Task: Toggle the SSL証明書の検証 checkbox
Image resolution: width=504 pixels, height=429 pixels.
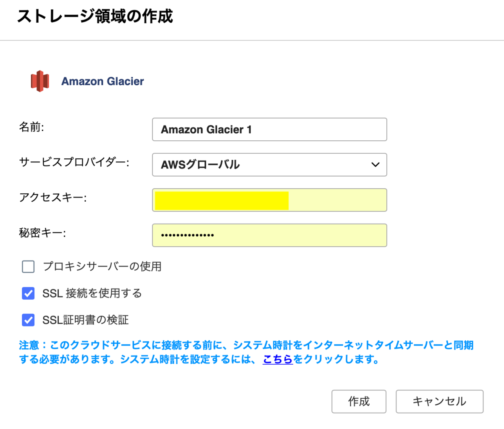Action: click(28, 320)
